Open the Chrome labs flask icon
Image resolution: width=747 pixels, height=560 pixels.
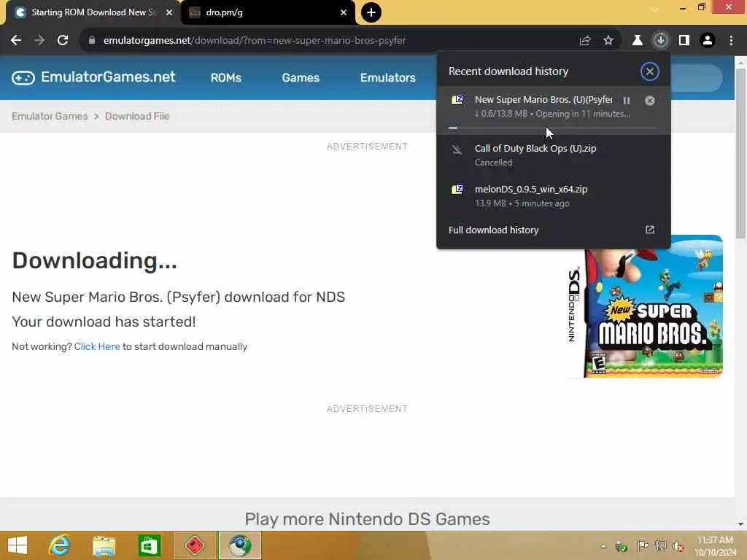(x=637, y=41)
